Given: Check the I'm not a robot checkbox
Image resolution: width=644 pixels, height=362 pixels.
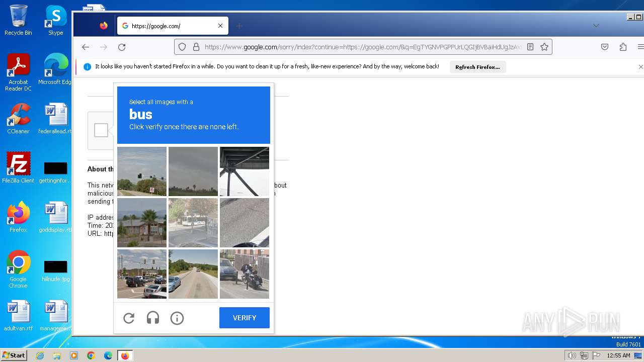Looking at the screenshot, I should click(101, 130).
